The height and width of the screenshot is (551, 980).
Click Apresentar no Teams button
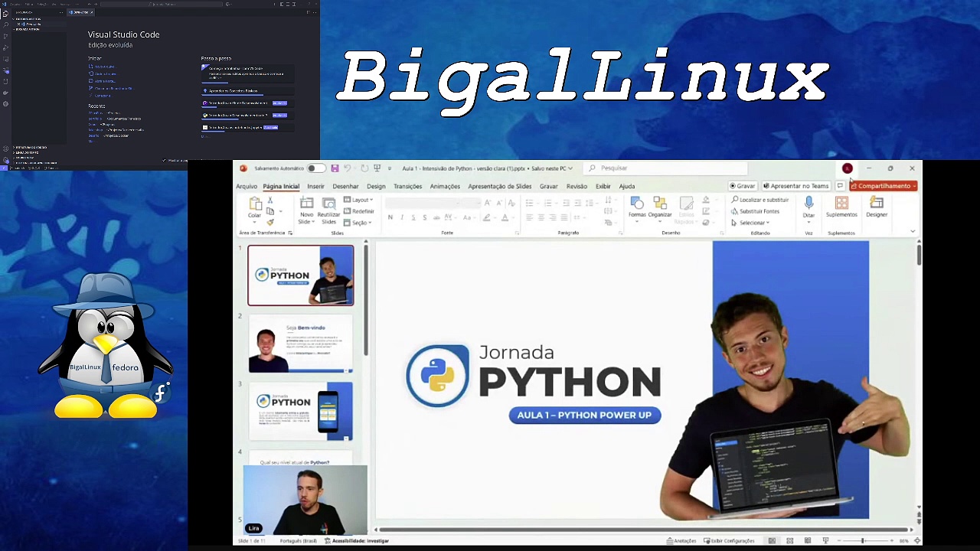coord(795,186)
